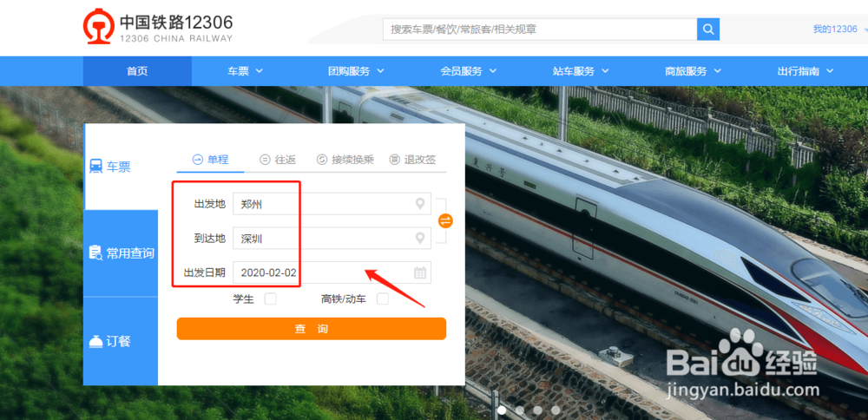Go to the 首页 home tab
Screen dimensions: 868x420
(x=137, y=71)
